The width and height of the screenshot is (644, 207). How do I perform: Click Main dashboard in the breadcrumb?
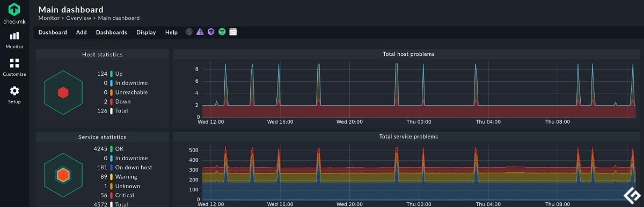(119, 18)
